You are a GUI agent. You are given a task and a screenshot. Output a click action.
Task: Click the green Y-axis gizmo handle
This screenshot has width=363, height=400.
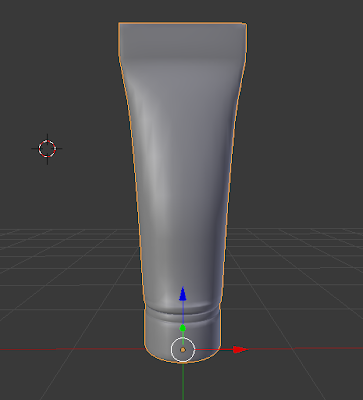point(183,328)
